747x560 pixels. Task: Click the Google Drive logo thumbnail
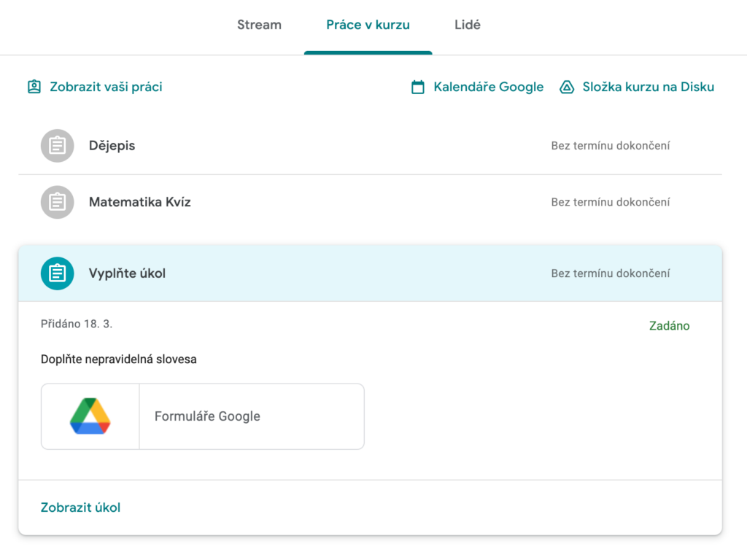(90, 416)
